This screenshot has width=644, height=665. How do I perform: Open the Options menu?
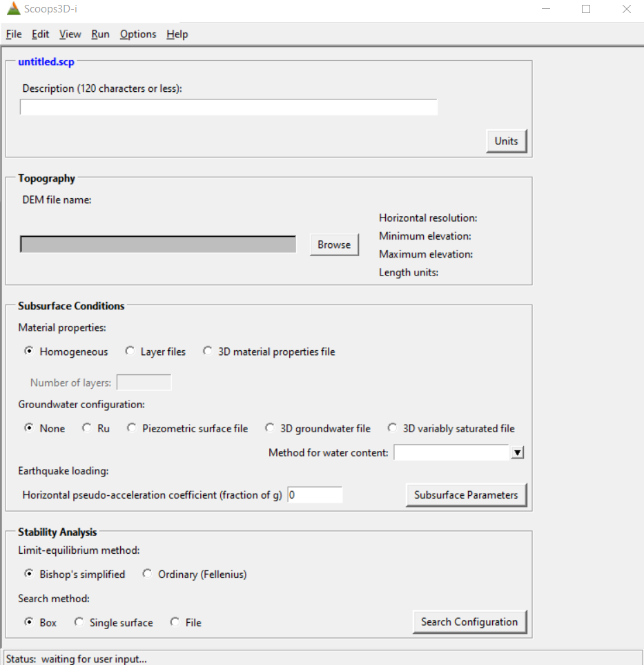[138, 35]
